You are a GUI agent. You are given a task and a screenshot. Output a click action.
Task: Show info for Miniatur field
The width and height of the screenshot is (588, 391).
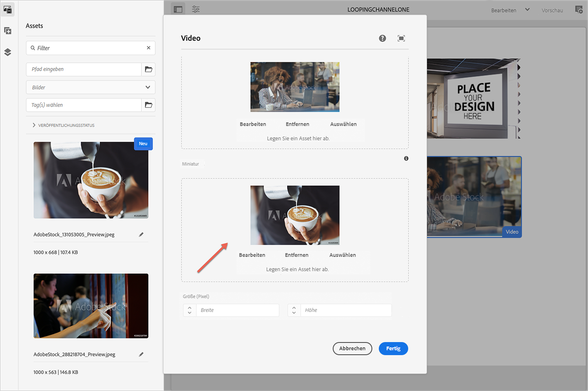pyautogui.click(x=406, y=159)
